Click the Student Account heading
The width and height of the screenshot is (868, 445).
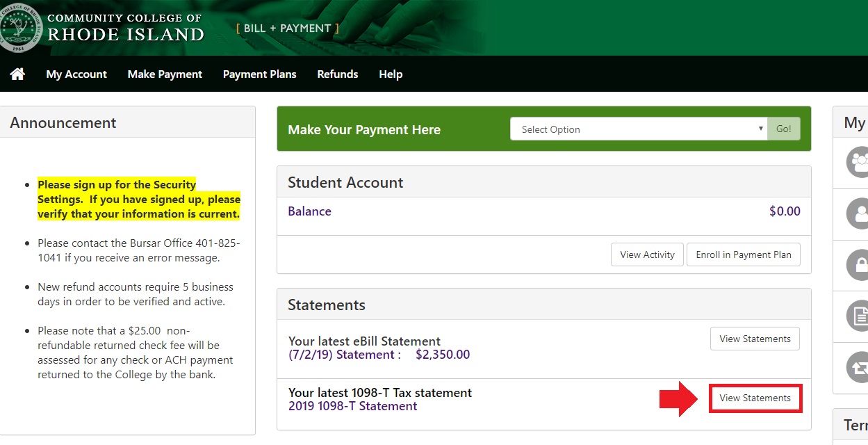click(x=345, y=182)
